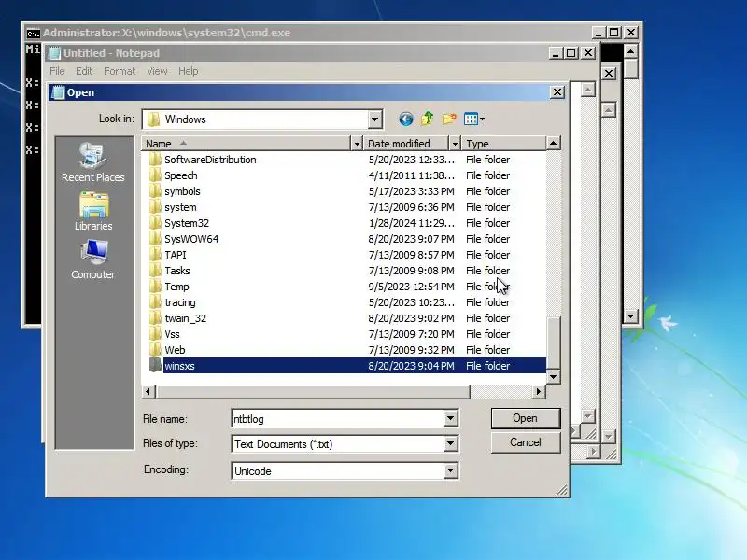Open the Date modified column filter arrow
This screenshot has width=747, height=560.
[x=455, y=144]
